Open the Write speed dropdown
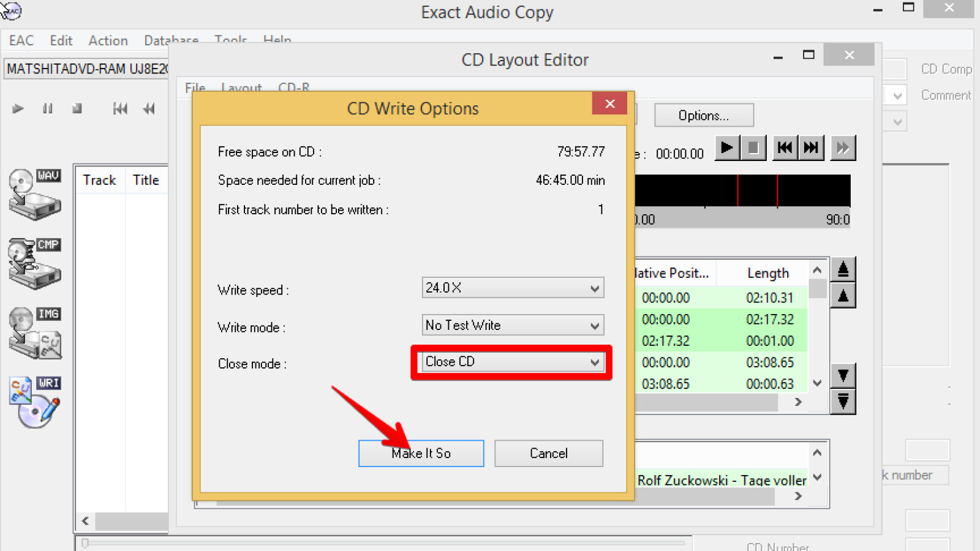The width and height of the screenshot is (980, 551). click(x=513, y=288)
